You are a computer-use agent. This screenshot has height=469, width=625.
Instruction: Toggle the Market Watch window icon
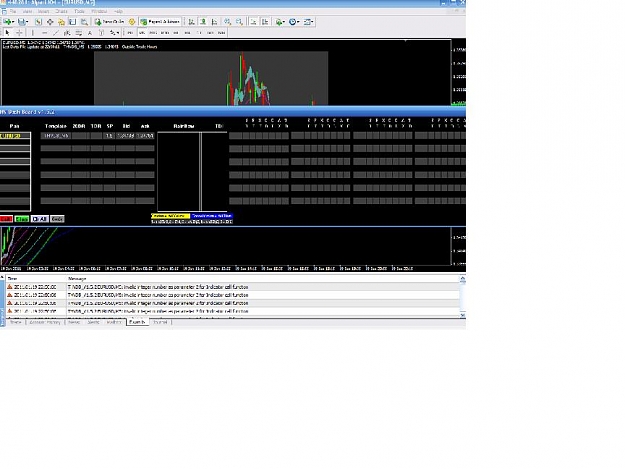pos(39,22)
